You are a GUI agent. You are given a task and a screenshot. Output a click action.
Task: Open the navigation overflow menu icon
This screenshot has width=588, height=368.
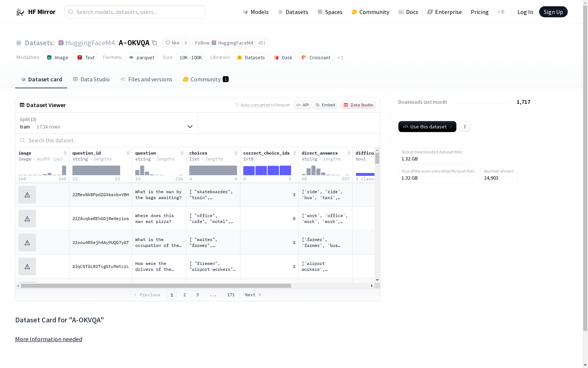(501, 12)
